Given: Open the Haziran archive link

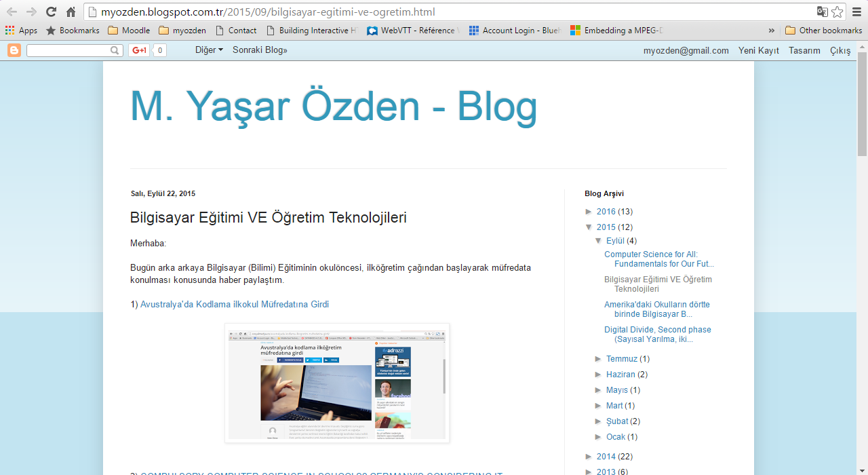Looking at the screenshot, I should point(621,375).
